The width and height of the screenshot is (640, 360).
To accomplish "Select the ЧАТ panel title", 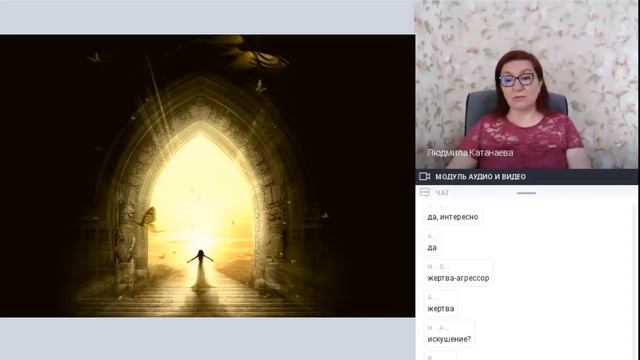I will 442,193.
